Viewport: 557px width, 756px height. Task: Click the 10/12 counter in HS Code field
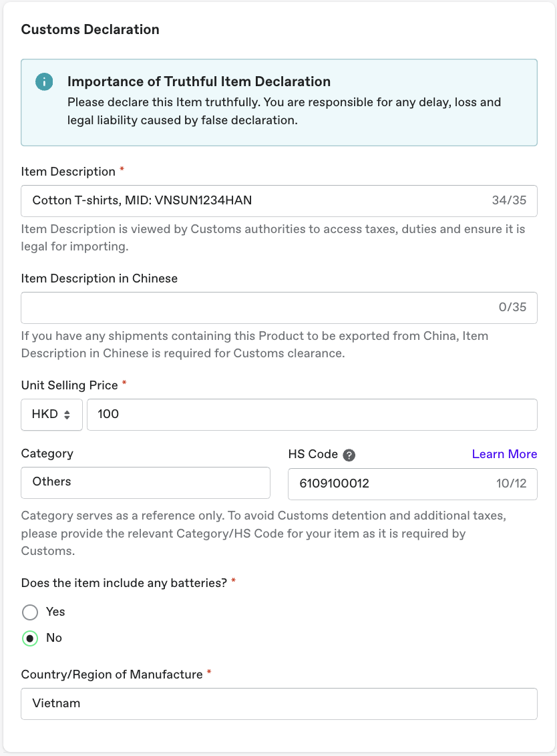click(512, 483)
